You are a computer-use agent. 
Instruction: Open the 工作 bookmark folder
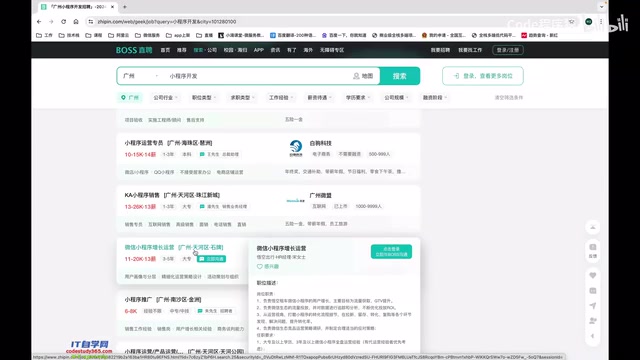click(44, 36)
